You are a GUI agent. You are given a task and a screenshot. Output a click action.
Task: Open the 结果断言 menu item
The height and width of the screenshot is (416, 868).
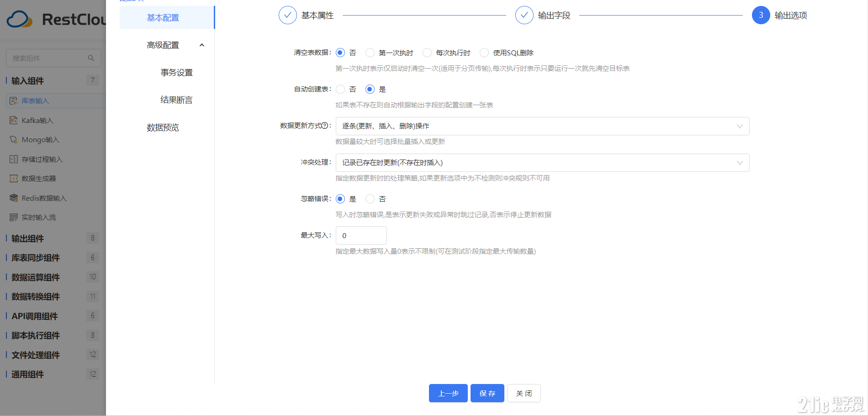[176, 100]
